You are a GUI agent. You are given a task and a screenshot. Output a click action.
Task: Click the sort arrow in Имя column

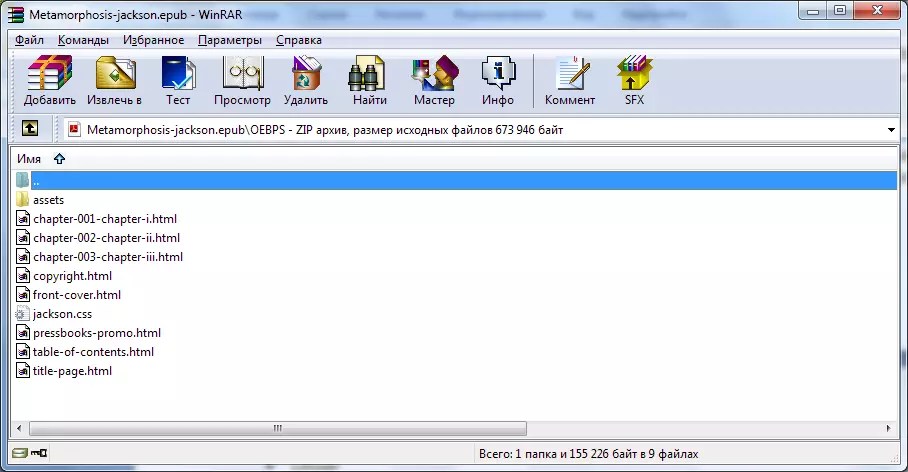tap(60, 159)
